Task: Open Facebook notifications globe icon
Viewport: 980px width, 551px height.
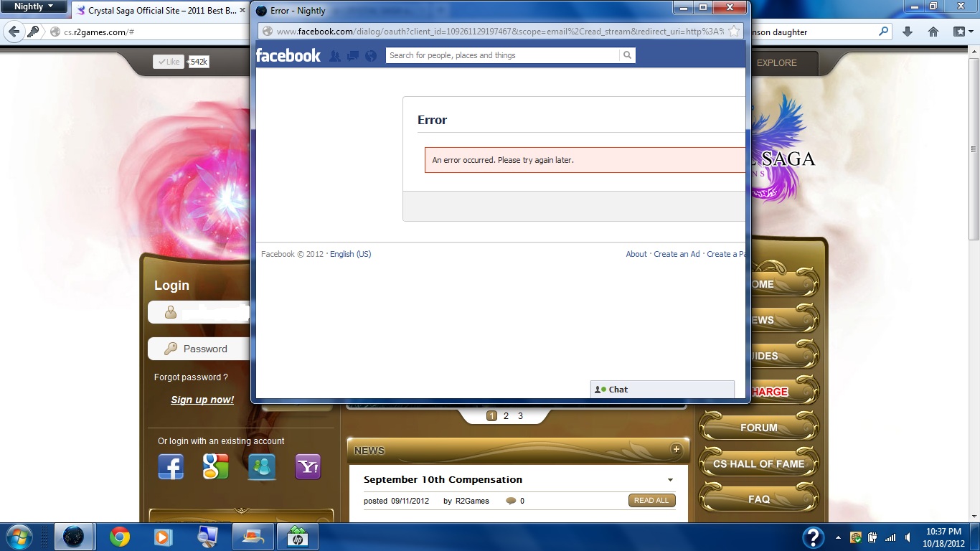Action: (371, 56)
